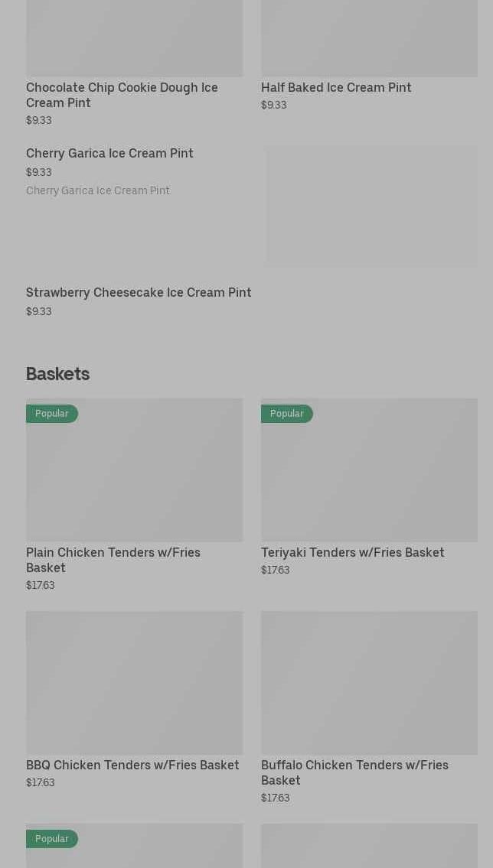Open the Cherry Garica item image

[x=371, y=206]
